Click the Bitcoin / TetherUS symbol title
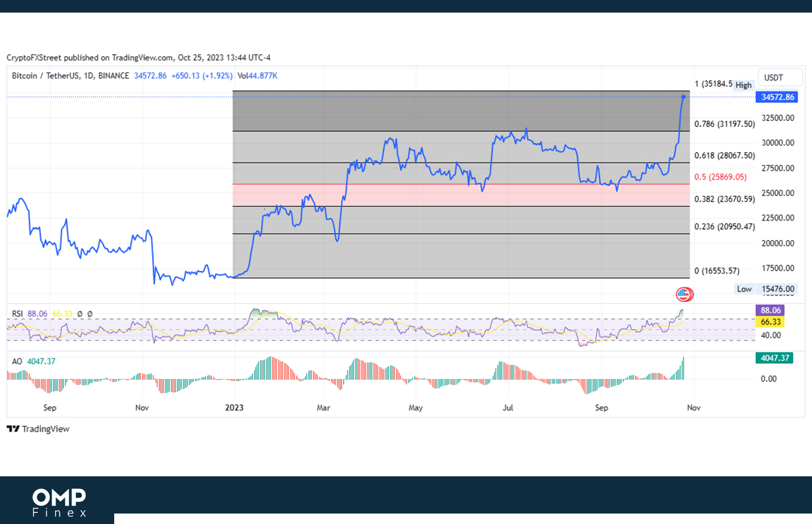 coord(70,75)
